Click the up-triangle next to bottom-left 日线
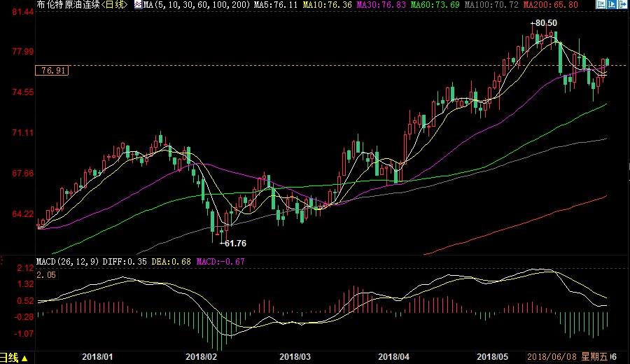The image size is (630, 364). 24,358
